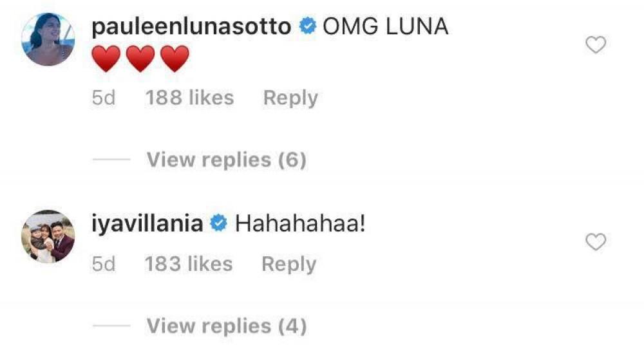Open the iyavillania username link
644x354 pixels.
point(149,224)
